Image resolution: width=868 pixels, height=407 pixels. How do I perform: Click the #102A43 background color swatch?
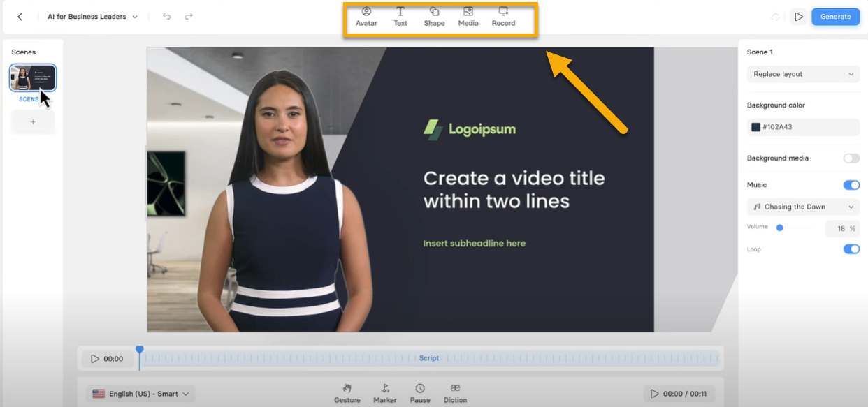click(x=755, y=127)
